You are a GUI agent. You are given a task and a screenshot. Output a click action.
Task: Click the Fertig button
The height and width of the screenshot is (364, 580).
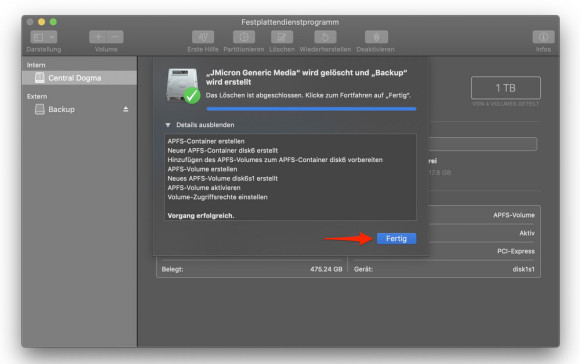click(x=396, y=239)
